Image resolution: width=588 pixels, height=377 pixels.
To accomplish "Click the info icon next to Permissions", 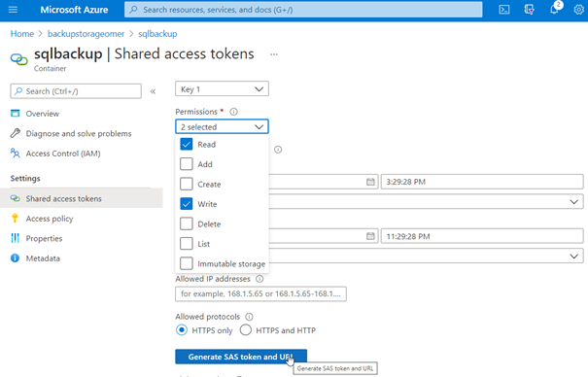I will (233, 112).
